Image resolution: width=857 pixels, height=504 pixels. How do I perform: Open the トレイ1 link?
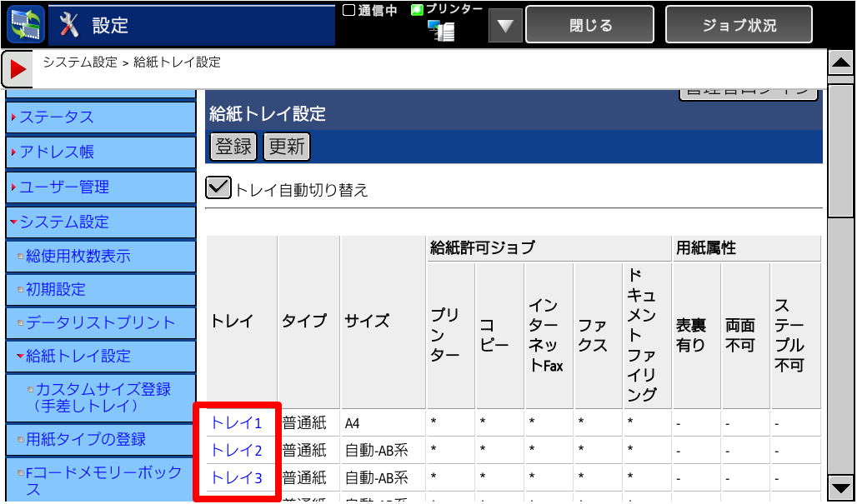[x=236, y=423]
